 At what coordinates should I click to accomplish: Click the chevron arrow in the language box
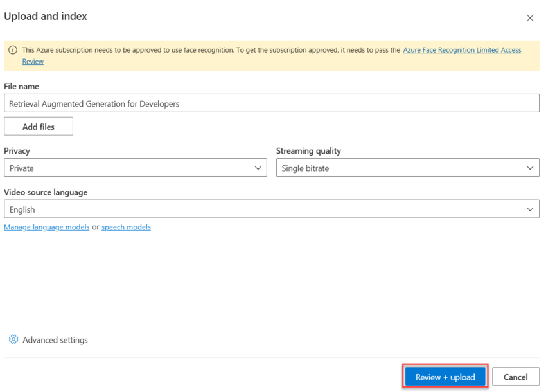point(531,209)
